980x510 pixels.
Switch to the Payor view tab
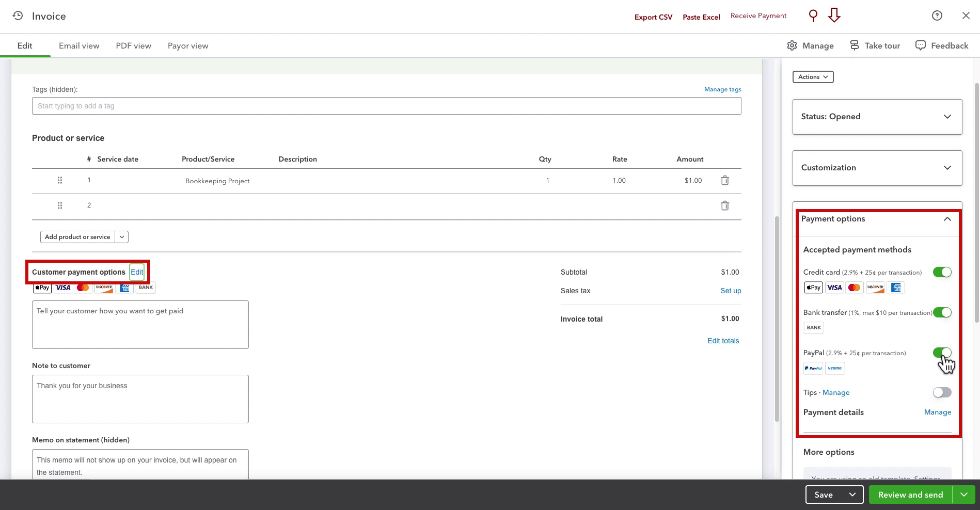click(x=188, y=45)
